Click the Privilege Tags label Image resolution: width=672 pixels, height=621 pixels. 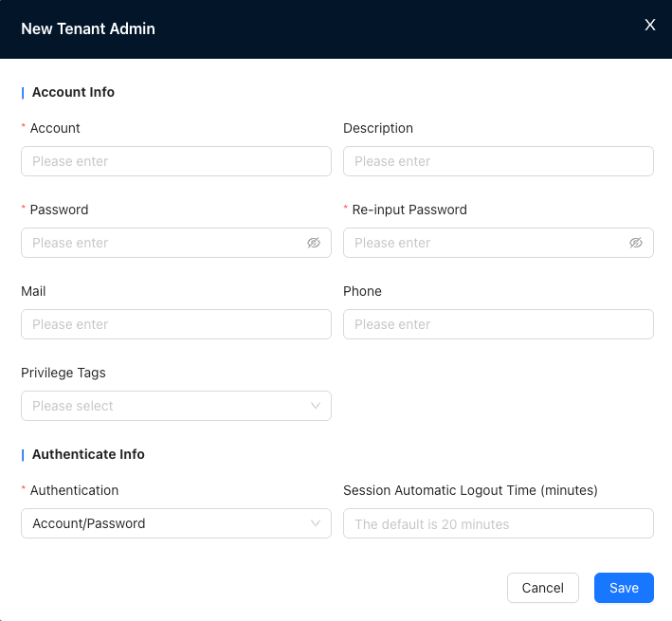[x=64, y=373]
